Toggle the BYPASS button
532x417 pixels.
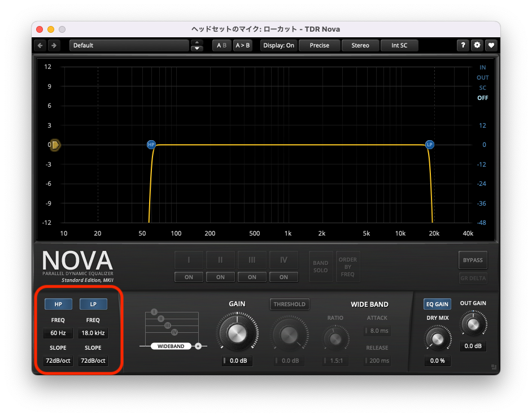473,260
